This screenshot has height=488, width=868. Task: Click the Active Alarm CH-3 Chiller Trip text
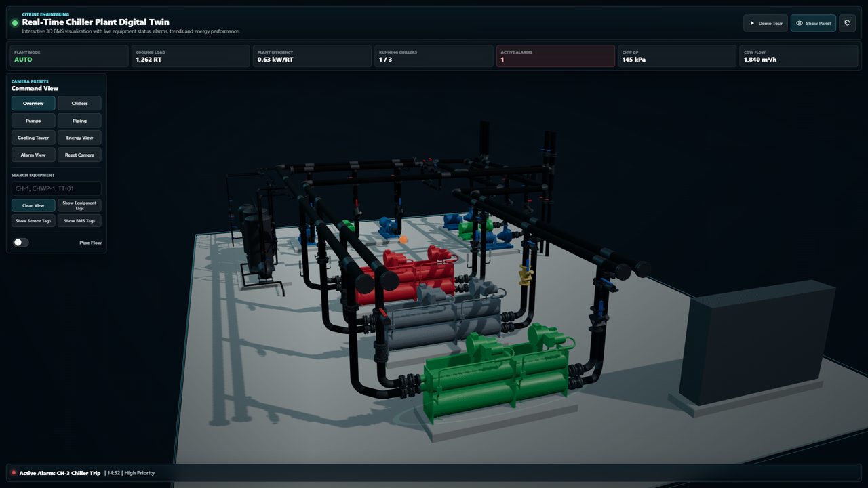(x=60, y=473)
